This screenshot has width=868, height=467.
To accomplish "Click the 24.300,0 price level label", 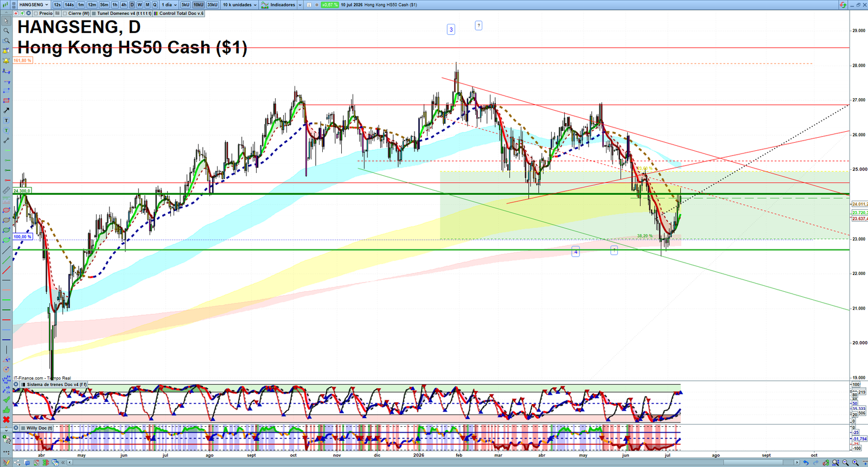I will [22, 191].
